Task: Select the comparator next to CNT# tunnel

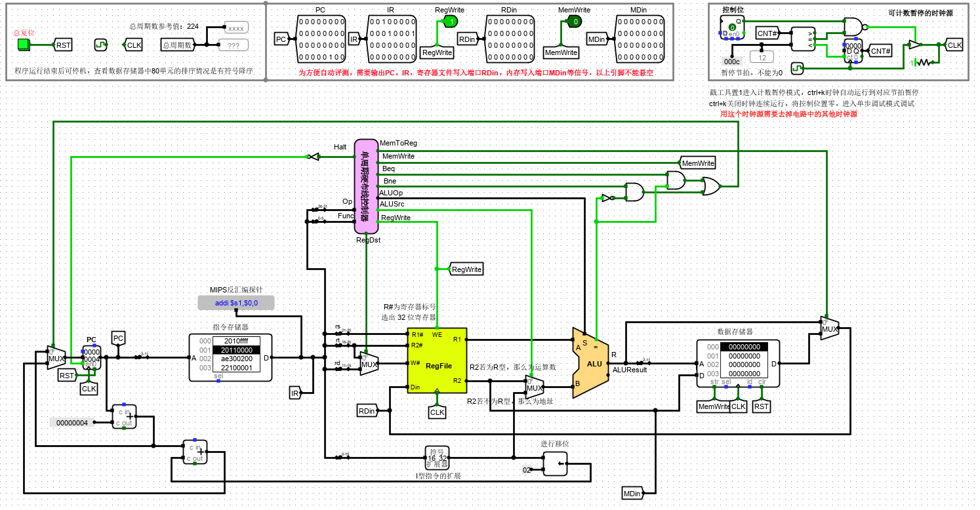Action: point(802,39)
